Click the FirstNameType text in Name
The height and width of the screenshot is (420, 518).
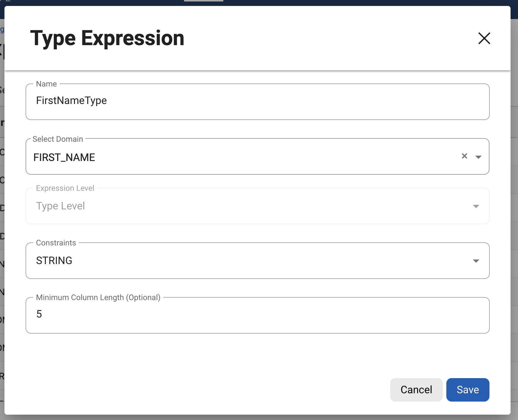pyautogui.click(x=71, y=100)
